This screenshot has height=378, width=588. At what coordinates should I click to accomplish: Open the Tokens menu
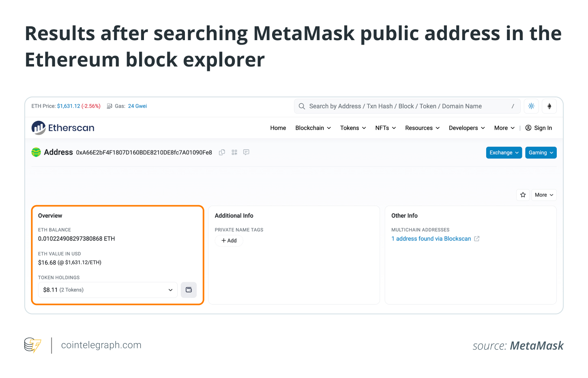click(x=353, y=128)
